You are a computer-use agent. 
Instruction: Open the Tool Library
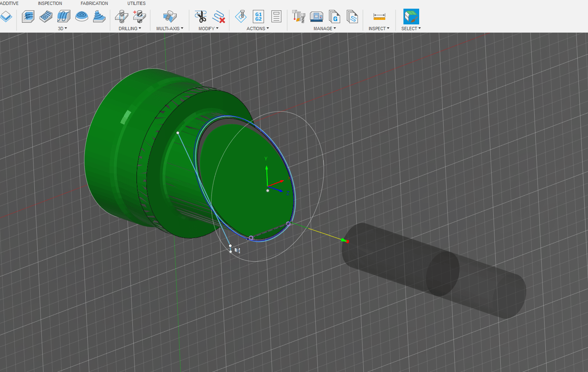click(x=299, y=17)
